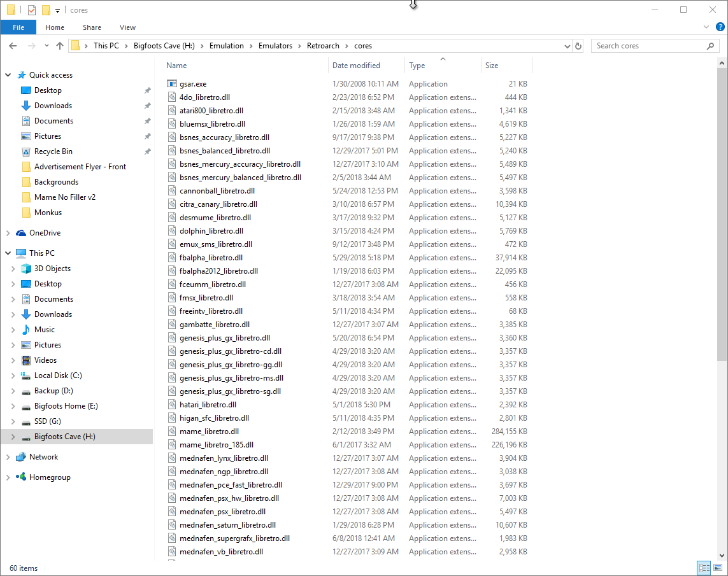
Task: Navigate to Emulators in the breadcrumb
Action: coord(275,46)
